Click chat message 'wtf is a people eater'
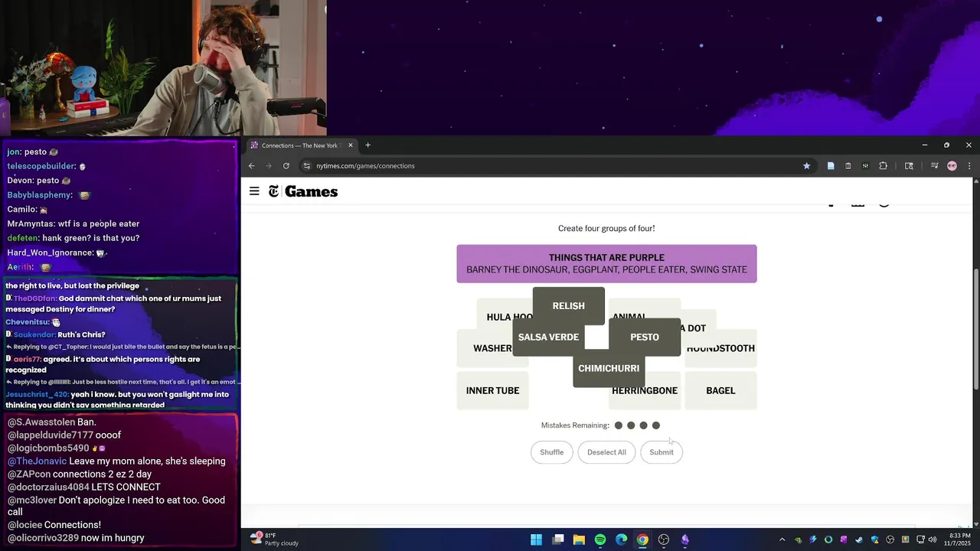 click(x=99, y=224)
